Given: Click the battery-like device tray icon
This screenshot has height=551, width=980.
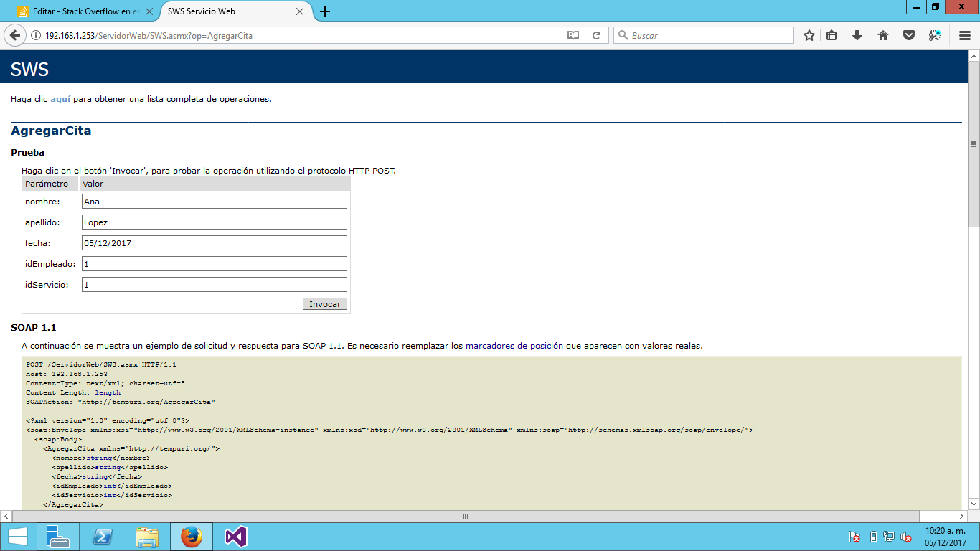Looking at the screenshot, I should (x=873, y=537).
